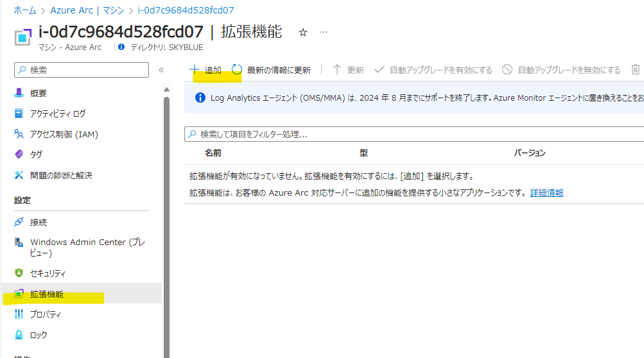Image resolution: width=644 pixels, height=358 pixels.
Task: Click the ホーム breadcrumb link
Action: pos(25,10)
